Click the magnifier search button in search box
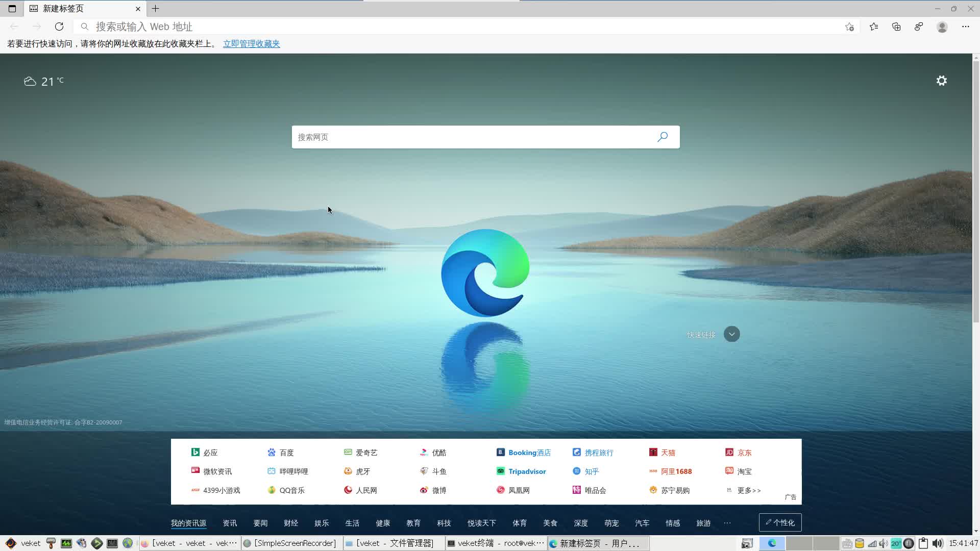 [663, 137]
